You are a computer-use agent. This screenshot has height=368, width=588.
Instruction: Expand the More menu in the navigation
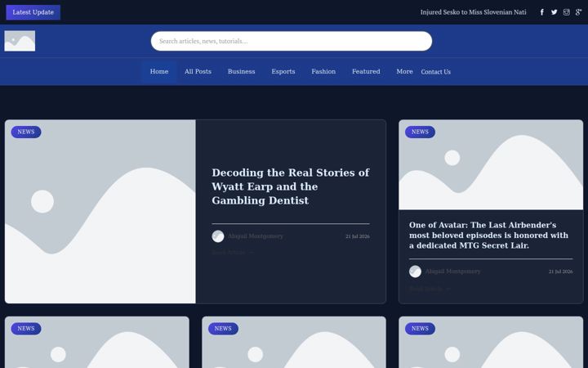click(x=404, y=71)
